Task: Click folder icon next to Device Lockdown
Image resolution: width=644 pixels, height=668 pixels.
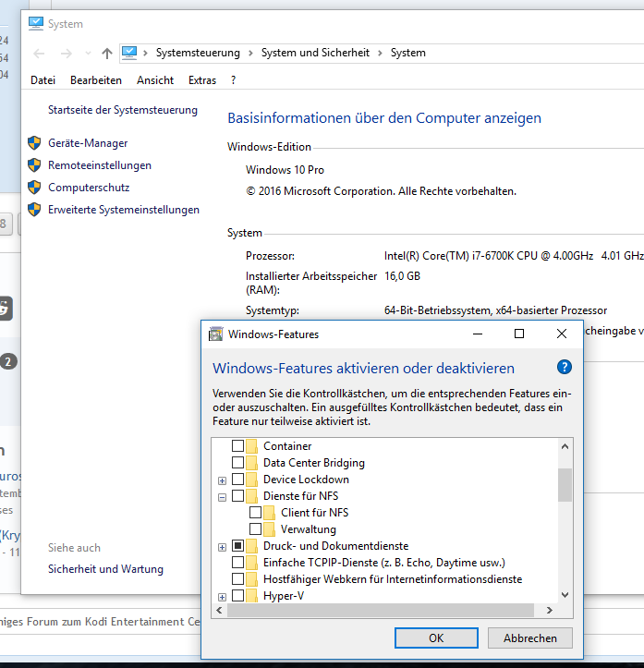Action: click(x=251, y=480)
